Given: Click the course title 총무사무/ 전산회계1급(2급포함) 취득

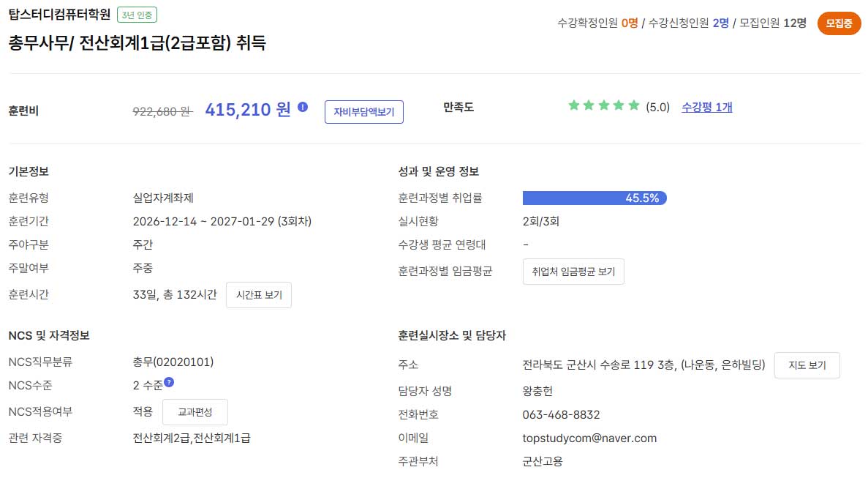Looking at the screenshot, I should coord(137,42).
